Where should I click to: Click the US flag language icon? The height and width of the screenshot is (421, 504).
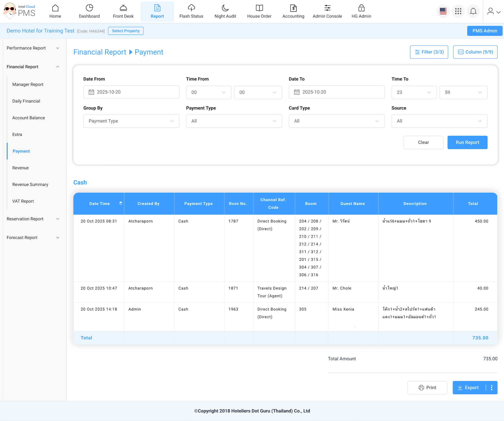click(443, 11)
